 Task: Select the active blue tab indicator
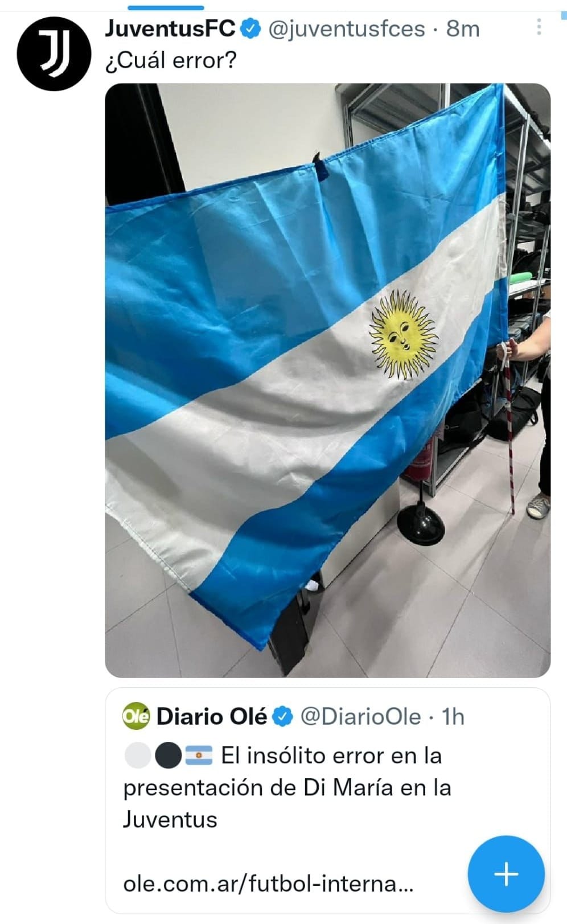166,7
